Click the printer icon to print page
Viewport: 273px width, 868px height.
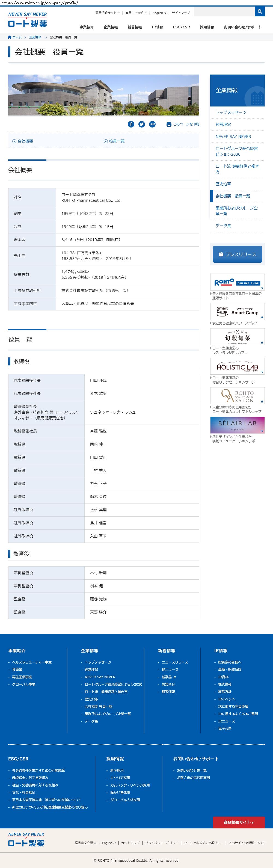pos(169,124)
